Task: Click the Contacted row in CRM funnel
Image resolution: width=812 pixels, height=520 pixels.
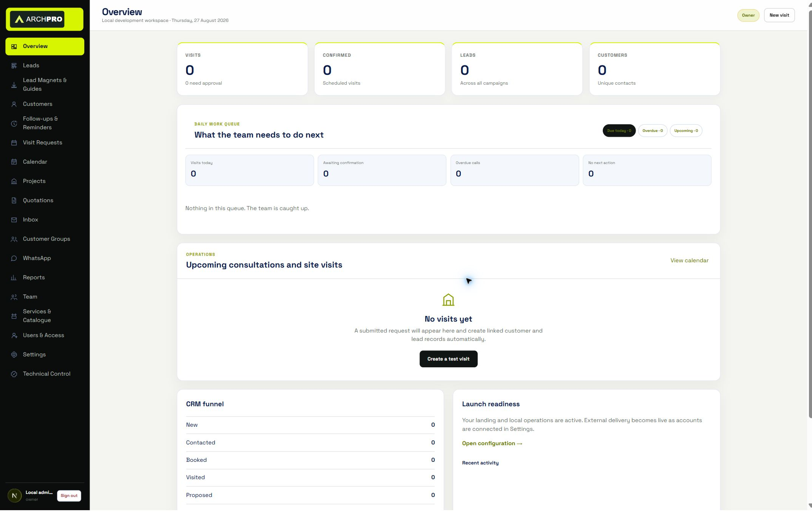Action: coord(310,443)
